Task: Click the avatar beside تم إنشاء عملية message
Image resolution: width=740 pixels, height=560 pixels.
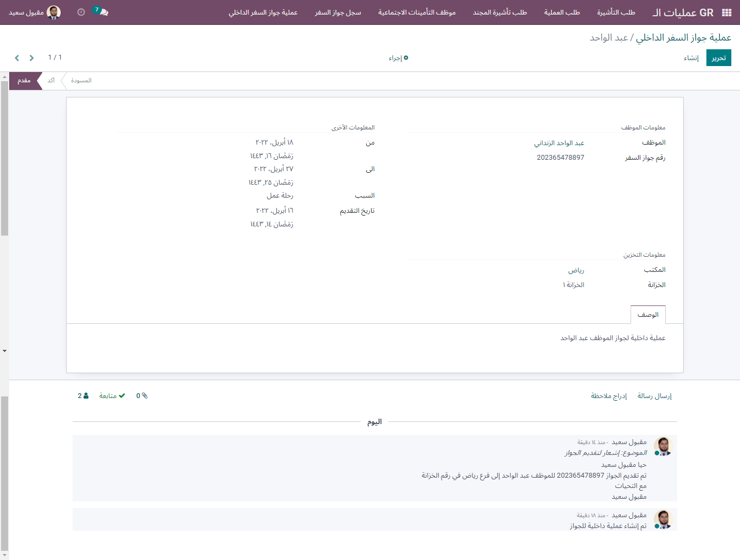Action: pos(663,519)
